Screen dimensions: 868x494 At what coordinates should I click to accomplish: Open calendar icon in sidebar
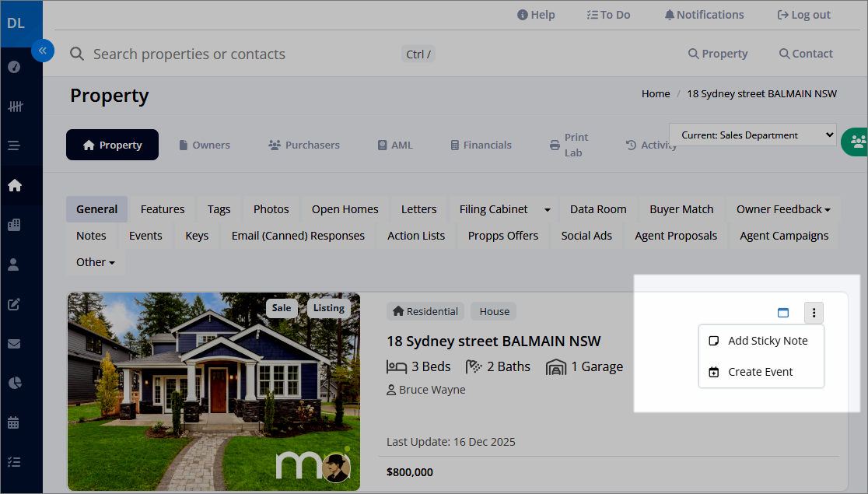click(x=14, y=422)
